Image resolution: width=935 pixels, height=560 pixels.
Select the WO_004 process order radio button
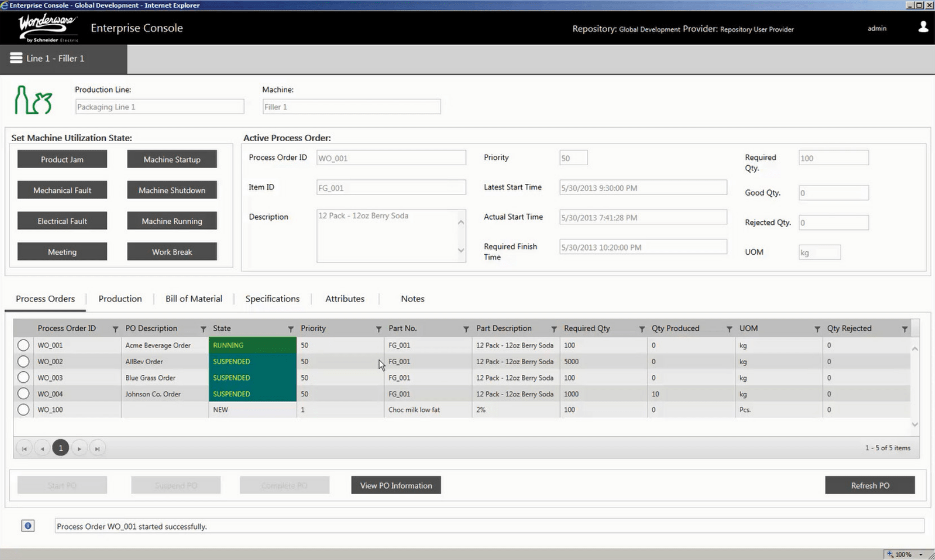pos(23,394)
